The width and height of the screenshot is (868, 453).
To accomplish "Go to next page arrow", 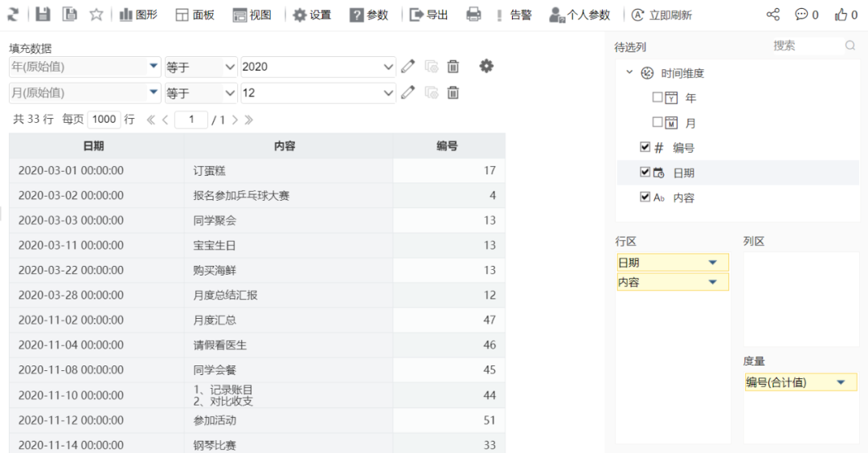I will [x=235, y=120].
